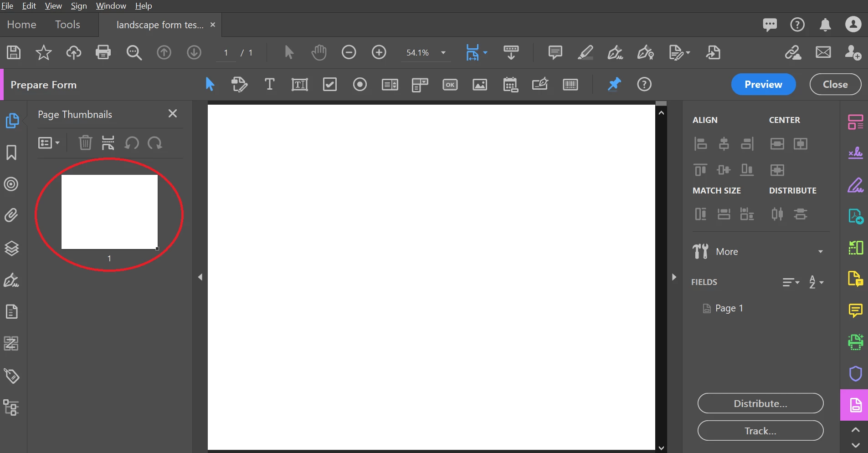Click the Add Text field tool
Viewport: 868px width, 453px height.
(x=300, y=84)
